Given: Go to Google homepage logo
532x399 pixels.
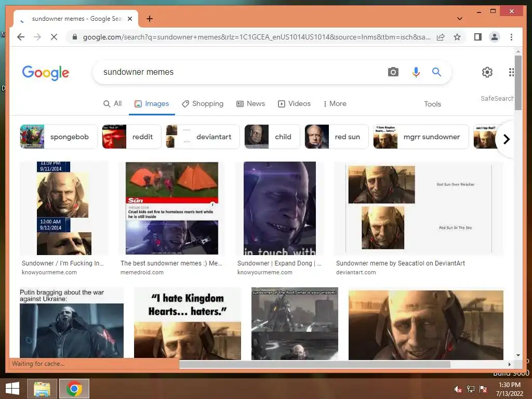Looking at the screenshot, I should pos(46,73).
